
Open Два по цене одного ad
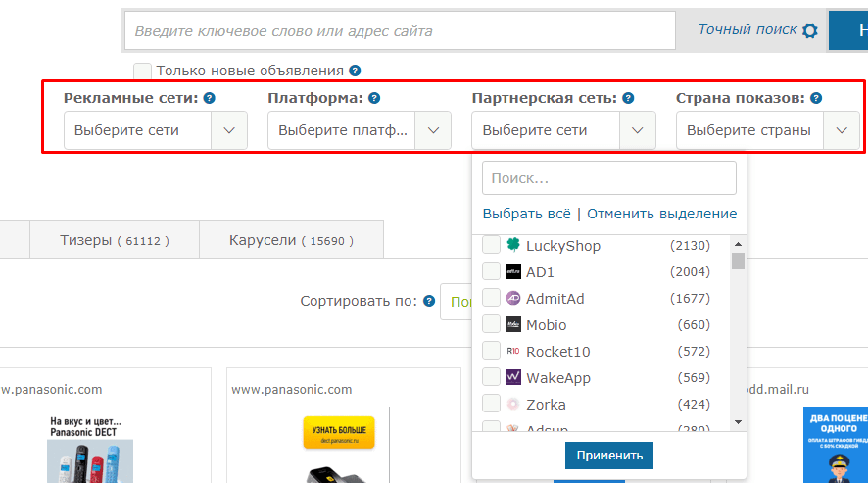tap(836, 445)
